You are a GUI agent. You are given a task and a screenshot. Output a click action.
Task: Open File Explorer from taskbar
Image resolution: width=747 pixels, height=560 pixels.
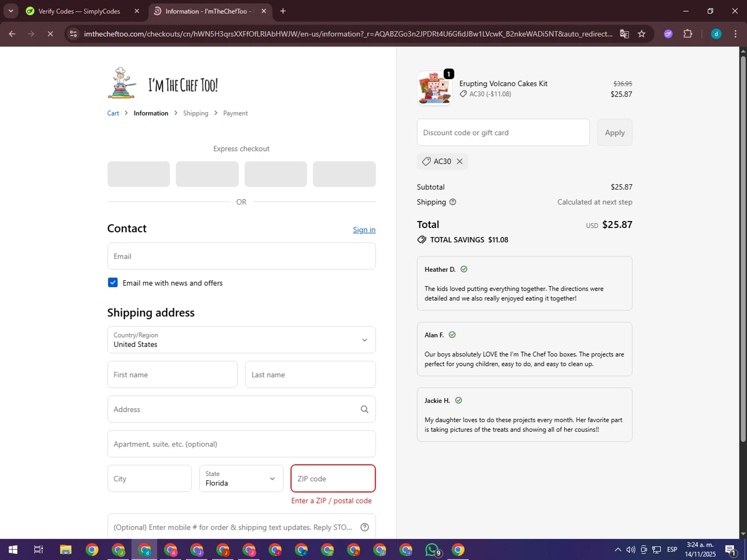tap(66, 550)
